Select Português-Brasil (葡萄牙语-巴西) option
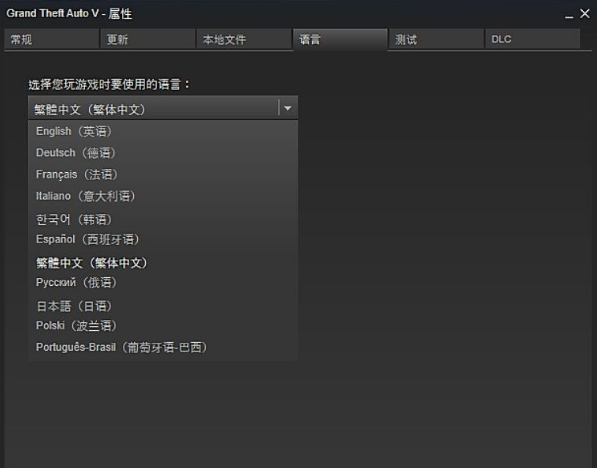The image size is (597, 468). [x=163, y=347]
